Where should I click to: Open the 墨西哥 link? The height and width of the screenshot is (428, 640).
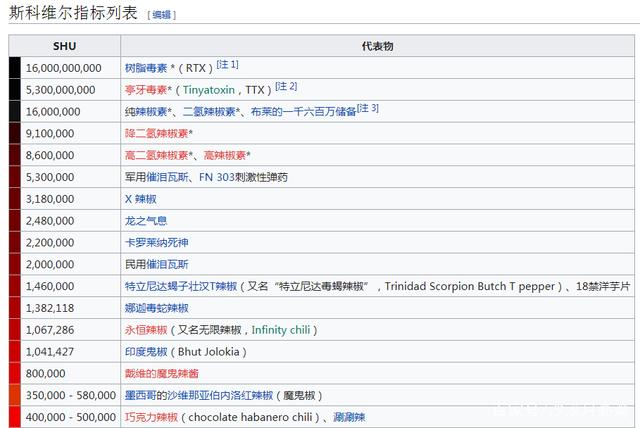pyautogui.click(x=141, y=395)
